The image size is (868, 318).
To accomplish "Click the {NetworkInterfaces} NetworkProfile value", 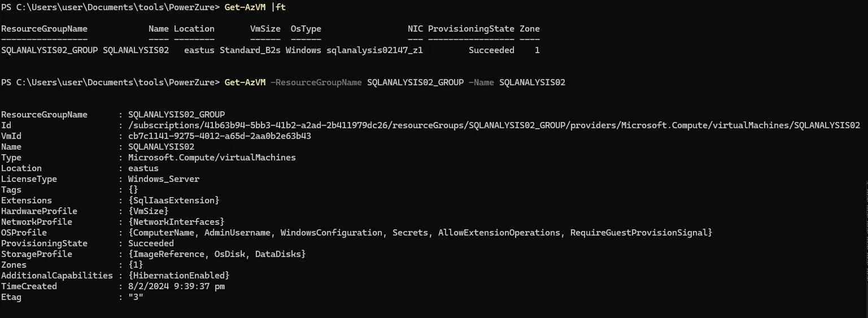I will coord(176,222).
